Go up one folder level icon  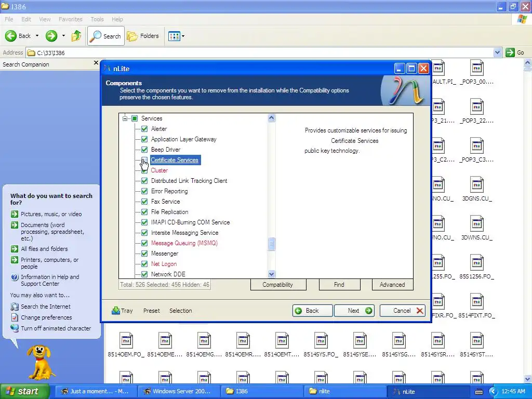[x=76, y=36]
